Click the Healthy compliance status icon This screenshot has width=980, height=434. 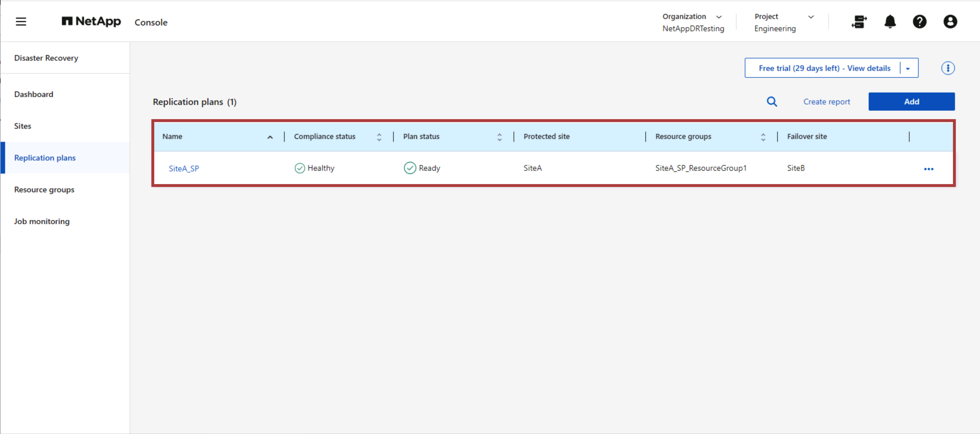click(x=299, y=168)
